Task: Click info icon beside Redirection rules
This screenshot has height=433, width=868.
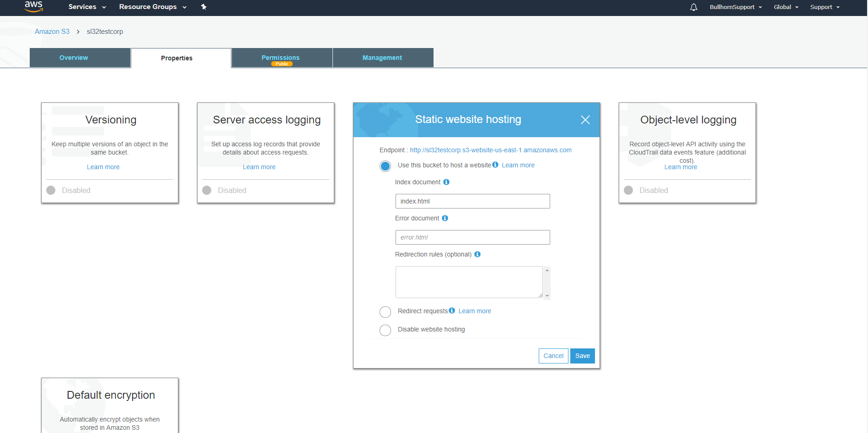Action: (x=477, y=254)
